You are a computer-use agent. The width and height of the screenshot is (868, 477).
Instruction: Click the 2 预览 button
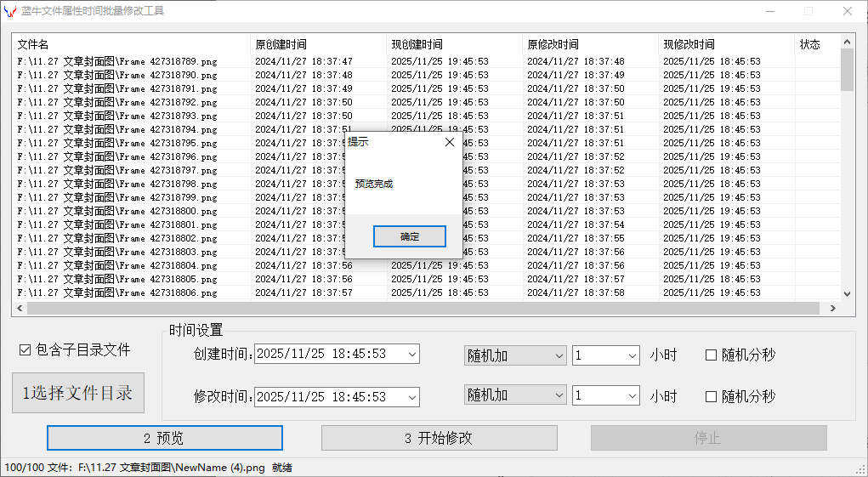(165, 438)
